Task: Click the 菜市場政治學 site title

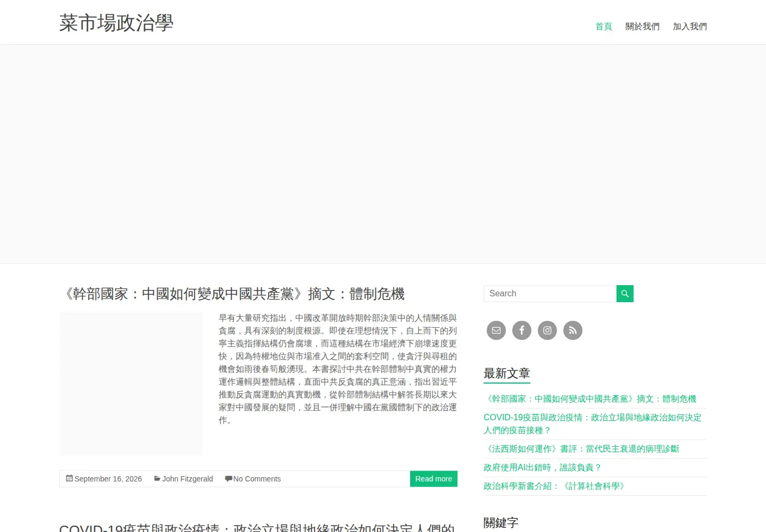Action: tap(116, 23)
